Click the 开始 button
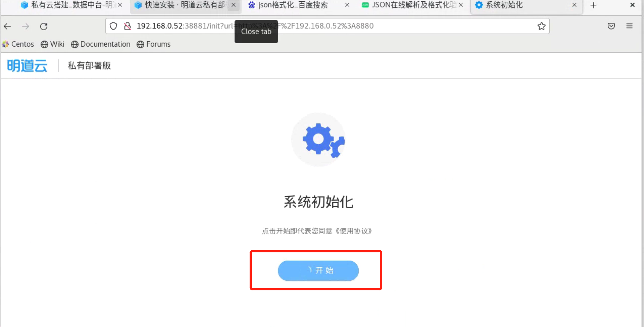This screenshot has width=644, height=327. pos(318,270)
